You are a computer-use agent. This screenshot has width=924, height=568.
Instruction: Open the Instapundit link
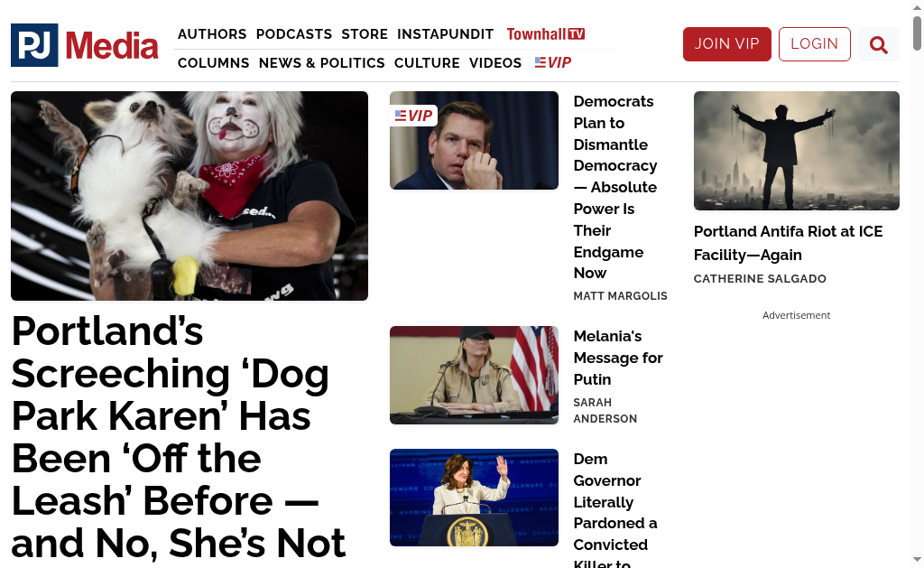[x=445, y=34]
